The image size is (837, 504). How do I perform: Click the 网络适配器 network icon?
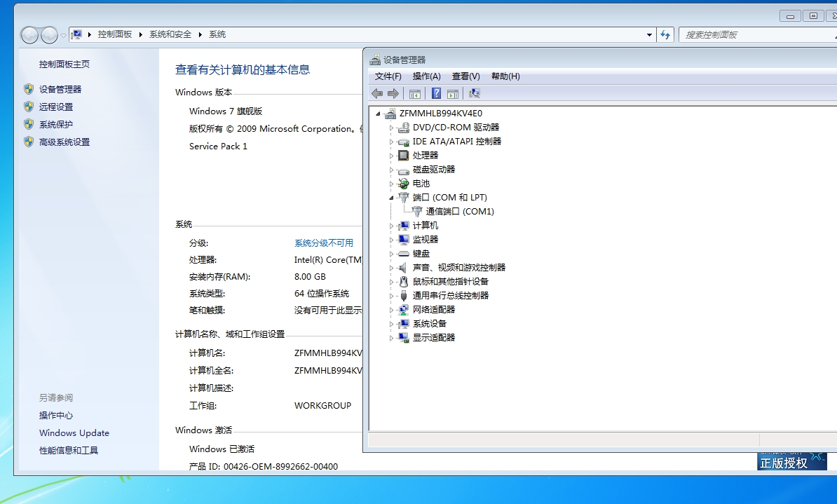(x=404, y=310)
